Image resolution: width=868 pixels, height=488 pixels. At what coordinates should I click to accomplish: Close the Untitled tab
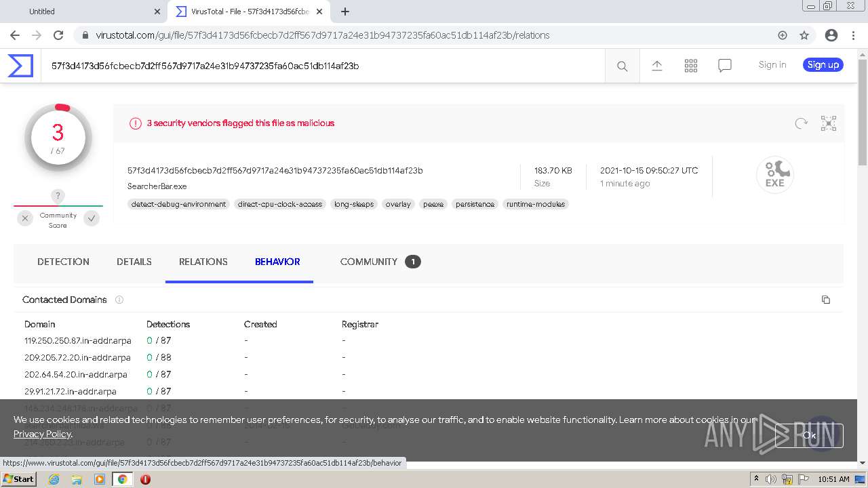click(x=157, y=12)
